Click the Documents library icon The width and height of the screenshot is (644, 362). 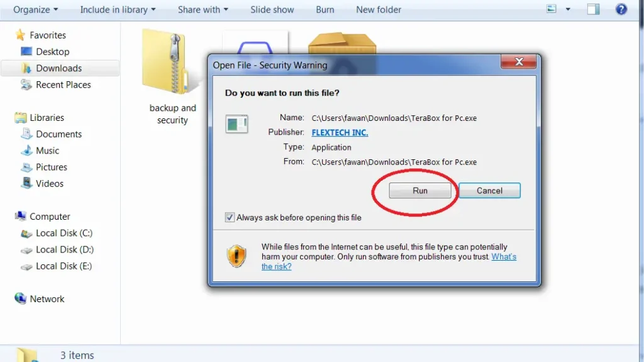point(26,133)
